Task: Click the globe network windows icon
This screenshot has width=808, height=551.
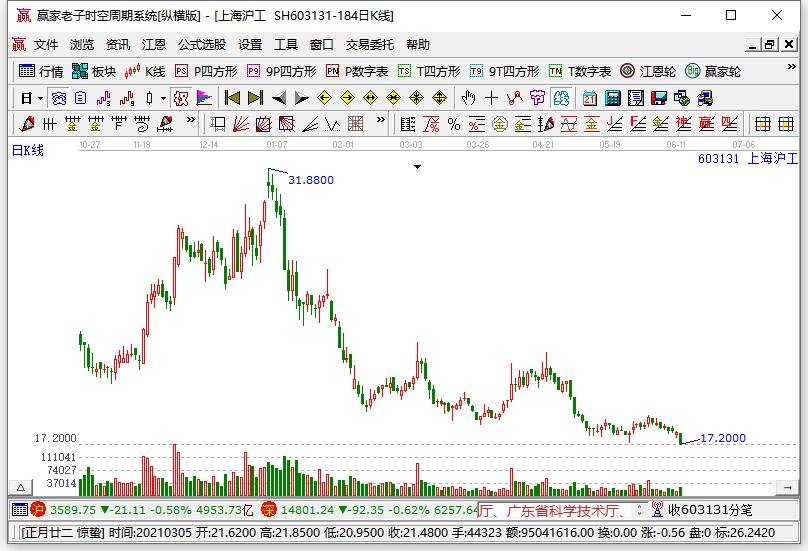Action: pyautogui.click(x=682, y=98)
